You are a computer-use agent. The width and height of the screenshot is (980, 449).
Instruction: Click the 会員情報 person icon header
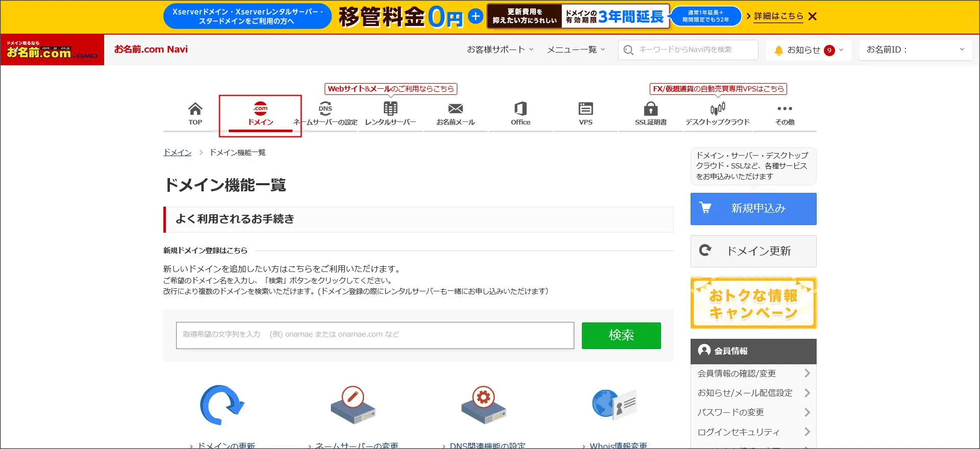pyautogui.click(x=704, y=350)
